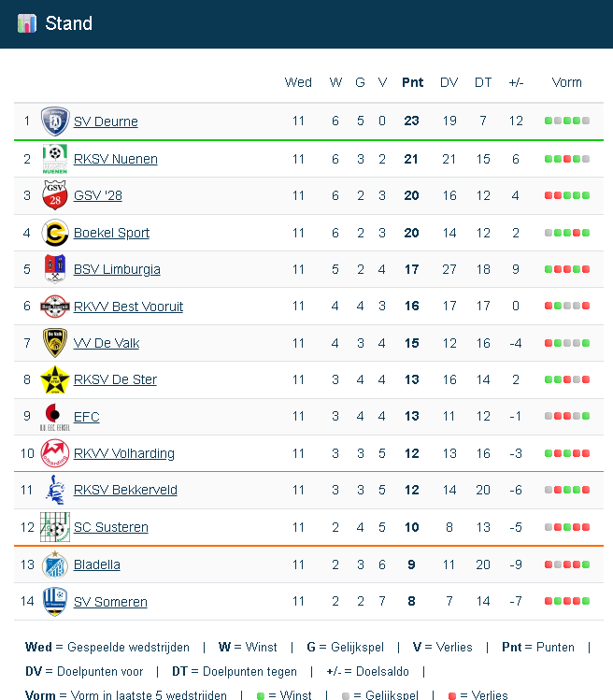The image size is (613, 700).
Task: Click the Stand chart icon in header
Action: point(26,23)
